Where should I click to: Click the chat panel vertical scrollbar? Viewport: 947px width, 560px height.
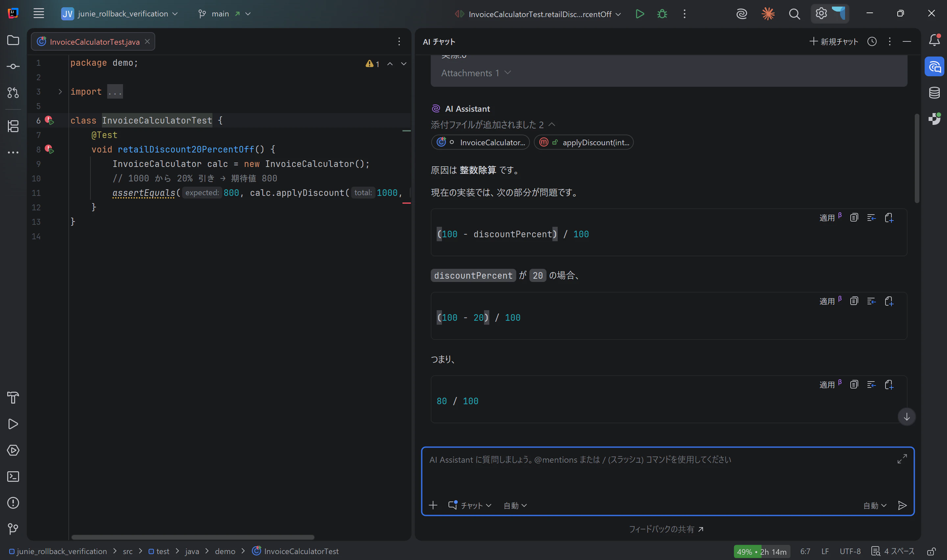[x=917, y=158]
